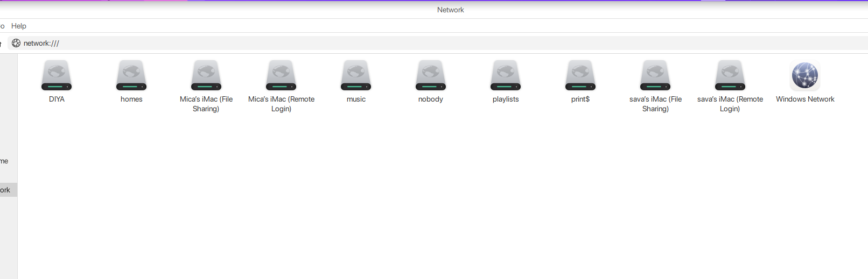Open Mica's iMac (File Sharing) drive icon

[x=206, y=75]
